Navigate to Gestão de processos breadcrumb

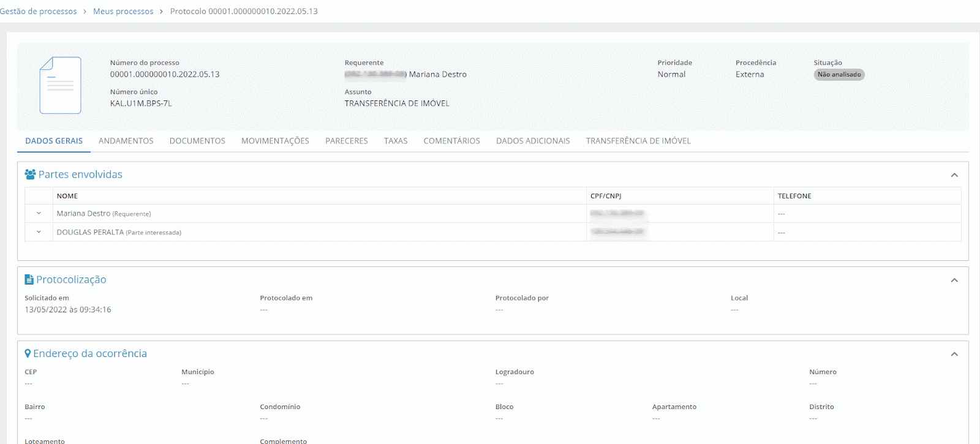39,12
